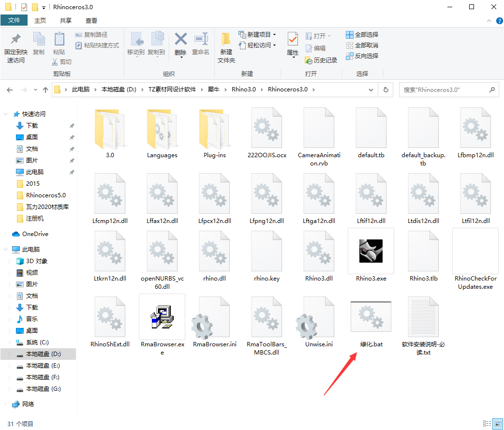Open recent locations dropdown arrow
504x430 pixels.
pos(35,90)
